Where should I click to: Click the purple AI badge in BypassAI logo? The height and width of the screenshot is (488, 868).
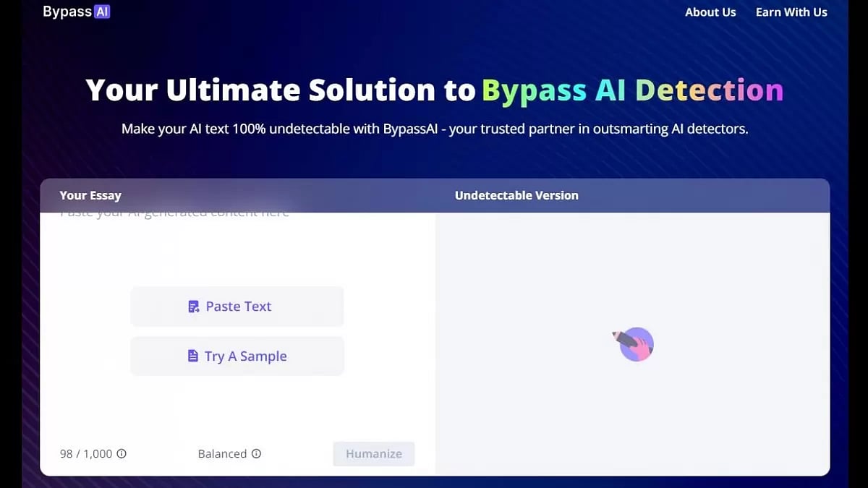coord(102,11)
